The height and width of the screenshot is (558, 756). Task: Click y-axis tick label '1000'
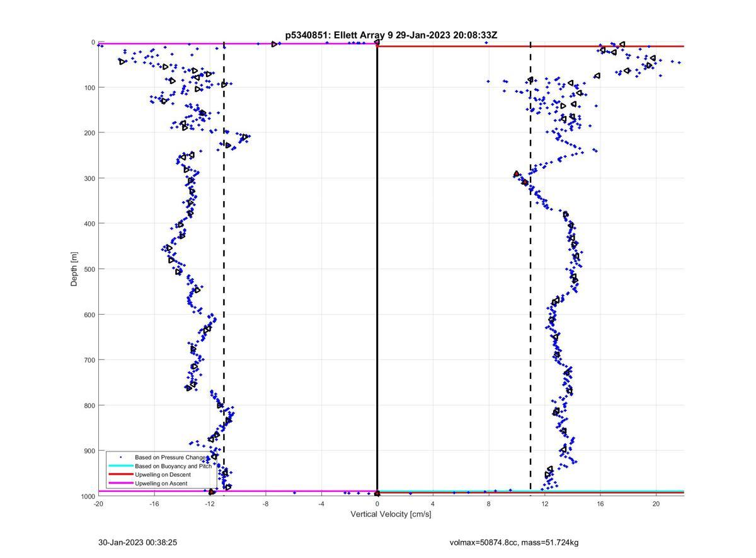pyautogui.click(x=88, y=496)
